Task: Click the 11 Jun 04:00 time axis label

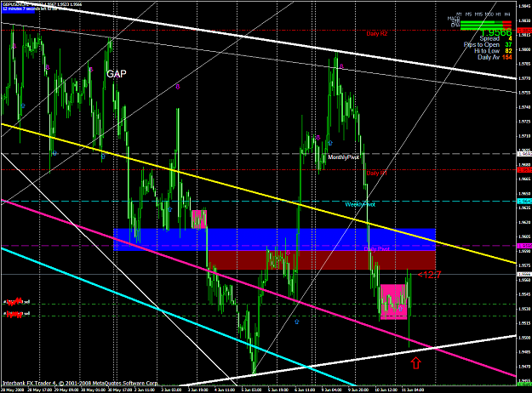Action: pyautogui.click(x=413, y=390)
